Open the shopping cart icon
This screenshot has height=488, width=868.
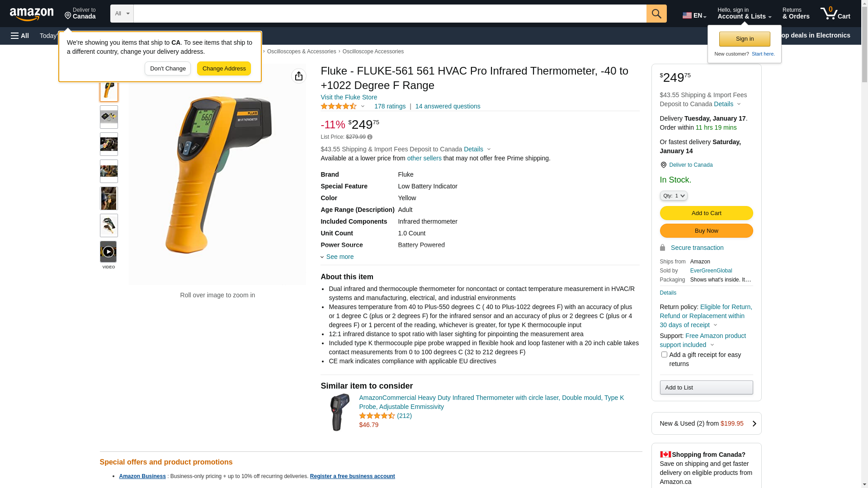(835, 14)
